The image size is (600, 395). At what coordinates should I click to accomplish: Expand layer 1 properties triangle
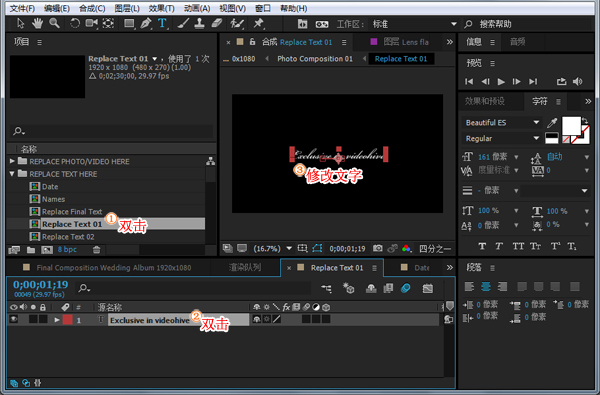[x=57, y=320]
